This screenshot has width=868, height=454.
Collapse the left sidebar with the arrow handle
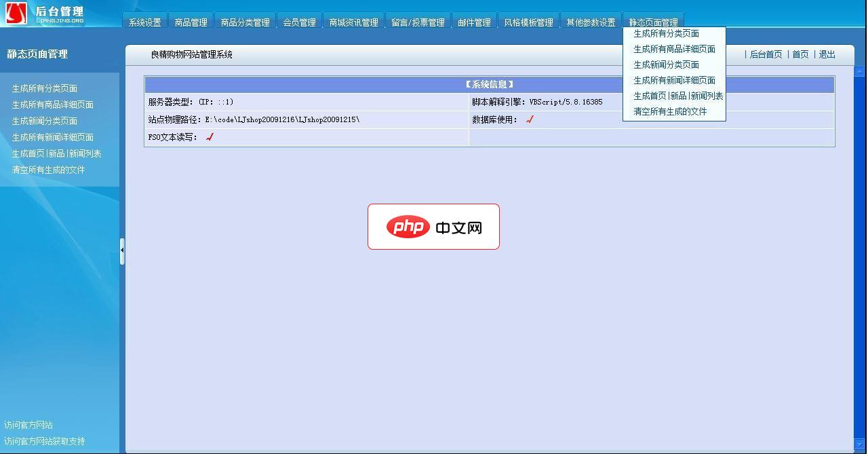(122, 250)
